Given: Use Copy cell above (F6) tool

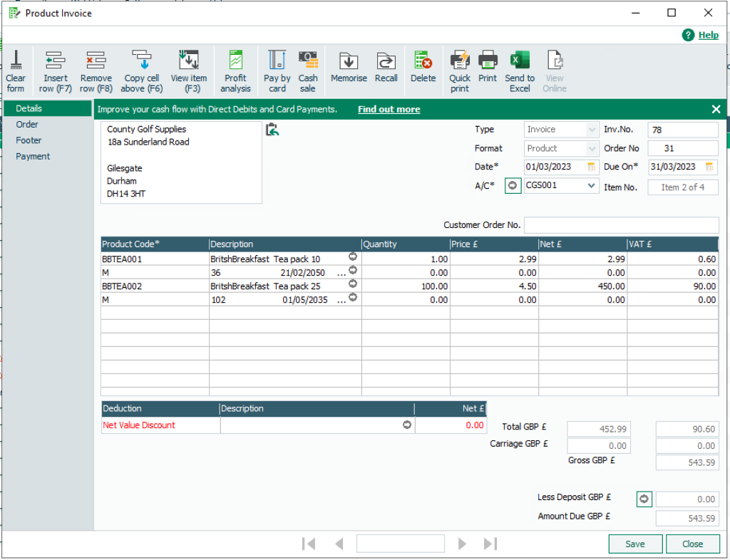Looking at the screenshot, I should [142, 71].
